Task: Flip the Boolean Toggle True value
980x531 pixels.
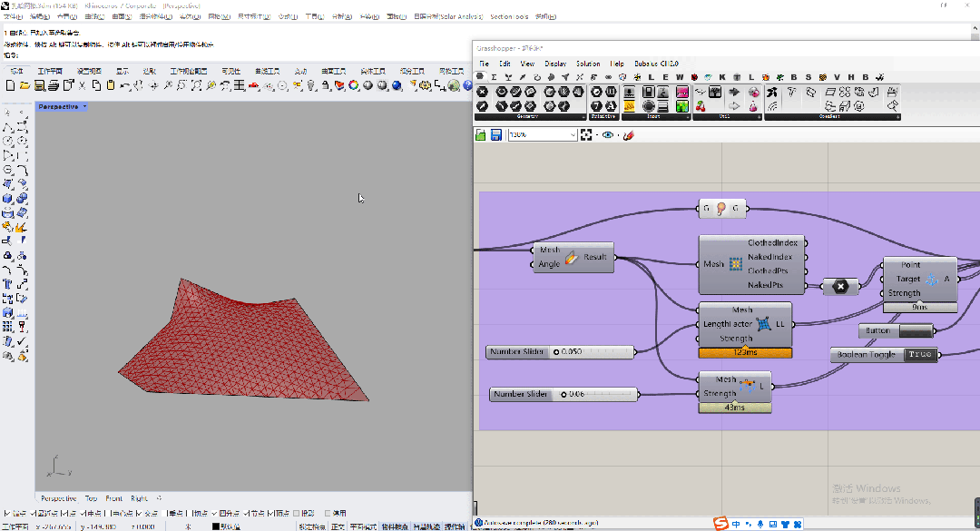Action: (920, 355)
